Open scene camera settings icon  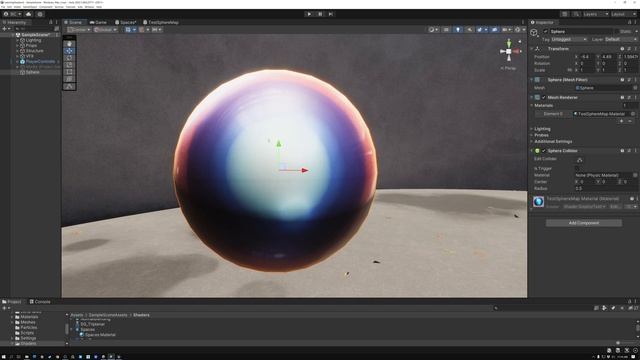[505, 29]
